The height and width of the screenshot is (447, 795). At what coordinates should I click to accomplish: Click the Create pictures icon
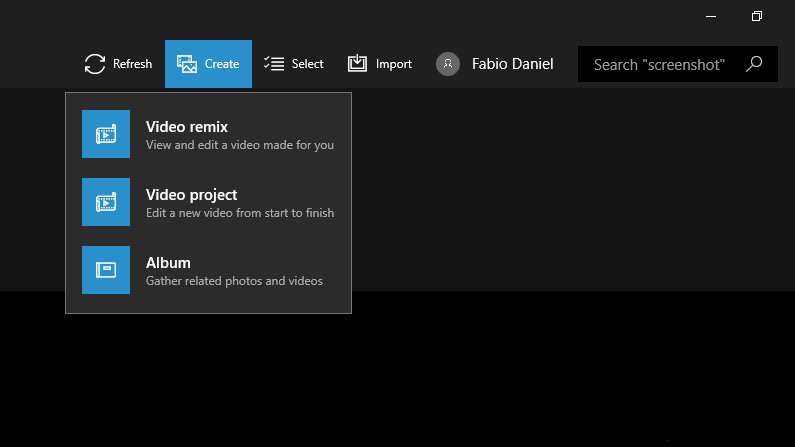tap(187, 64)
